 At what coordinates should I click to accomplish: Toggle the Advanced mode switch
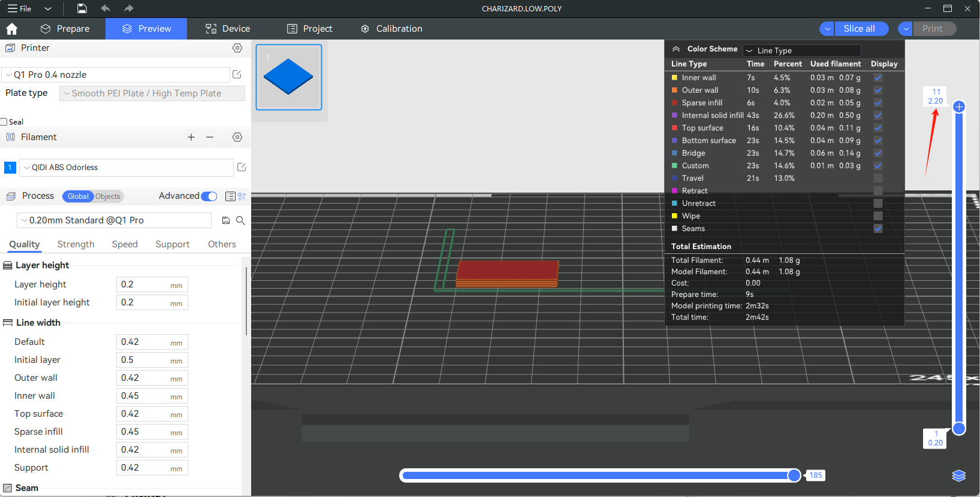(x=209, y=196)
